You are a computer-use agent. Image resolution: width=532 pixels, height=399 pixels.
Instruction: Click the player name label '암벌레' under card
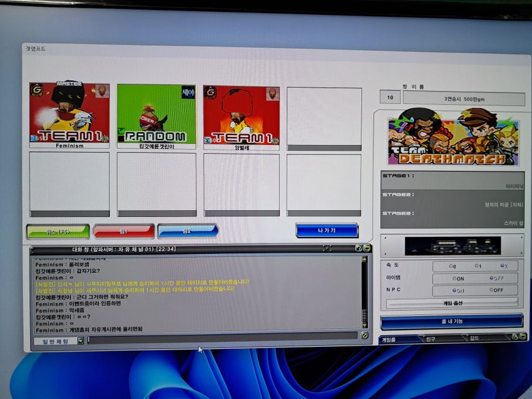pos(242,148)
